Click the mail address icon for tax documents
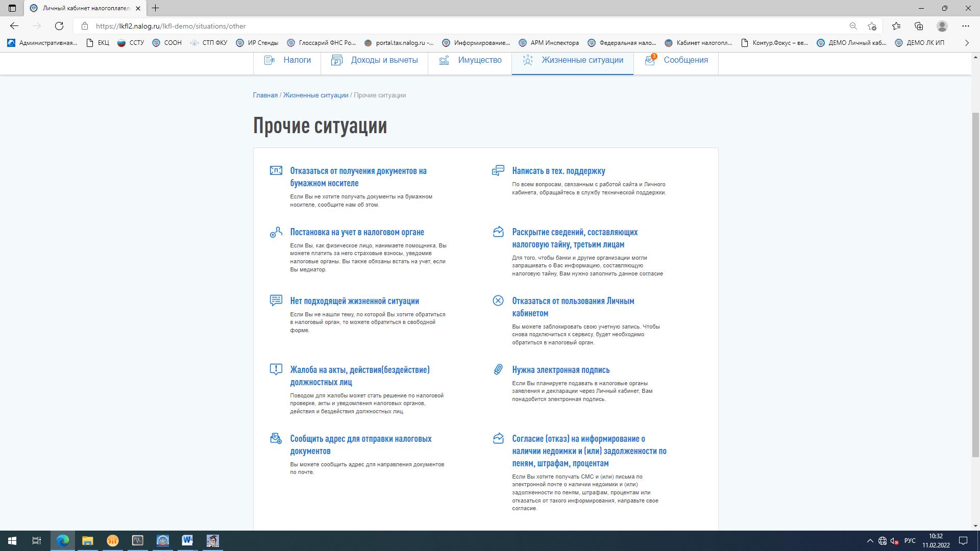 pos(276,438)
